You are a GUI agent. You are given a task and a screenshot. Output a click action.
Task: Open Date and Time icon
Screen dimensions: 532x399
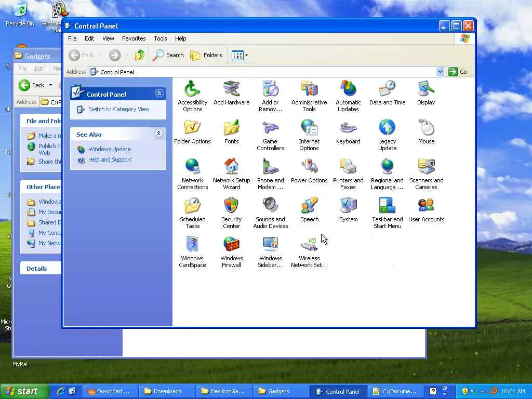coord(387,93)
